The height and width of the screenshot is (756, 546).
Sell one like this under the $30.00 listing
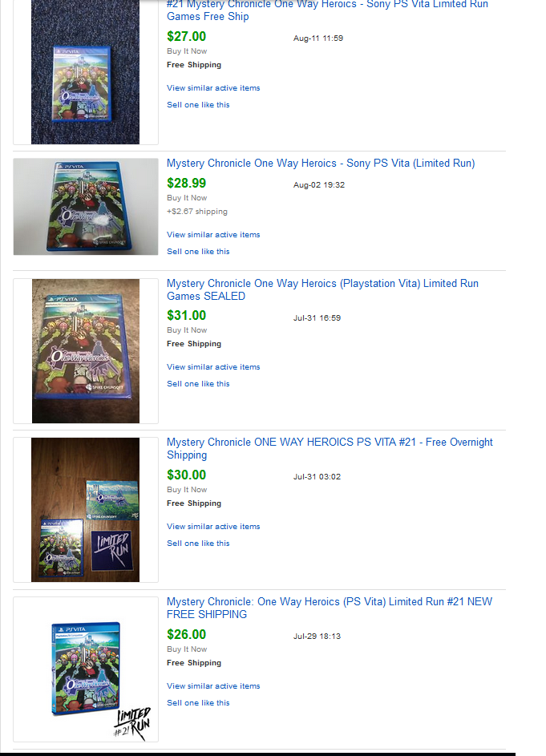[198, 544]
